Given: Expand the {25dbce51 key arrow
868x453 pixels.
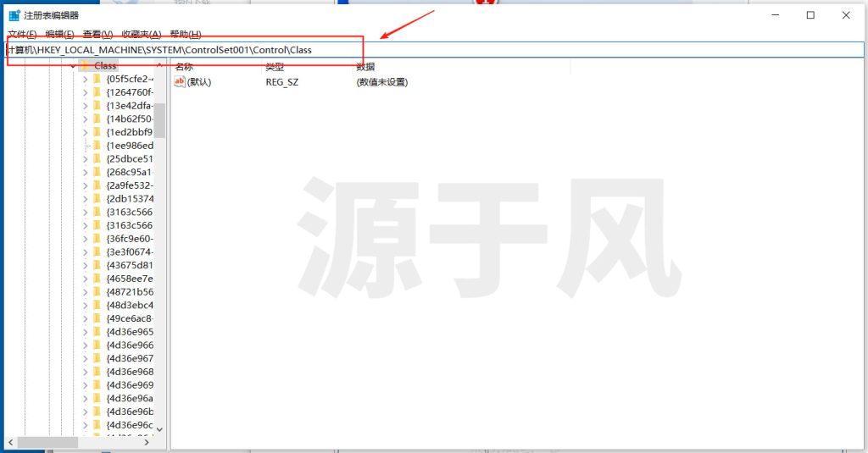Looking at the screenshot, I should [x=86, y=158].
